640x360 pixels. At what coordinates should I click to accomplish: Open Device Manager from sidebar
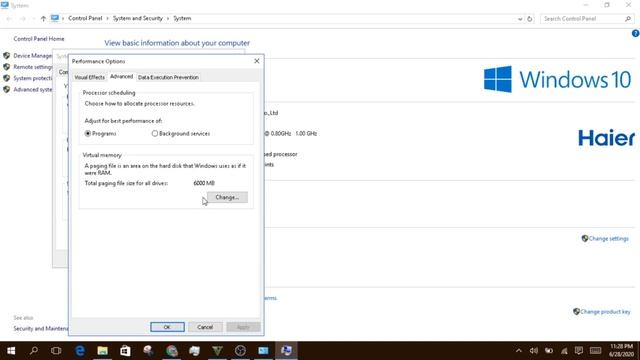[x=33, y=56]
